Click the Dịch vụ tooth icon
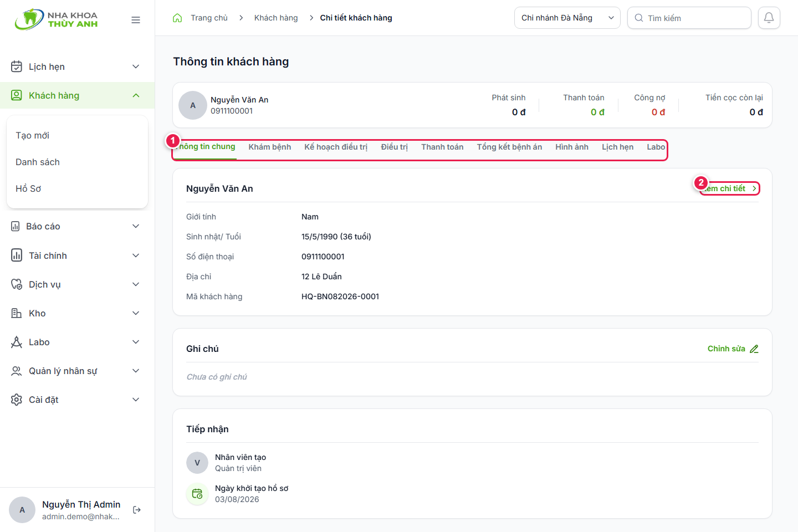Viewport: 798px width, 532px height. pyautogui.click(x=17, y=284)
